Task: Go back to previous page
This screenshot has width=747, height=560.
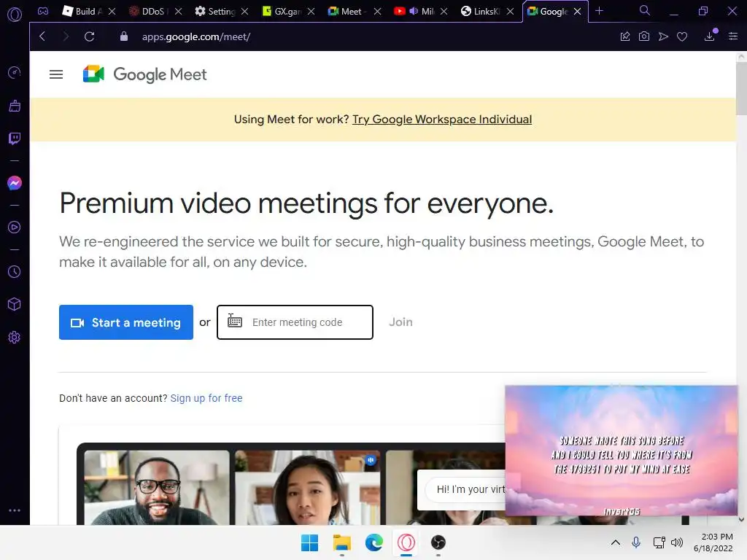Action: [42, 36]
